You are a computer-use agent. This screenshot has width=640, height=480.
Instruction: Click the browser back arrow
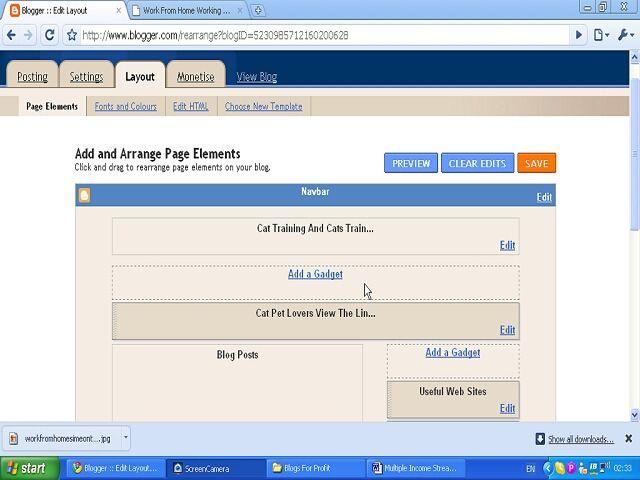pyautogui.click(x=11, y=35)
